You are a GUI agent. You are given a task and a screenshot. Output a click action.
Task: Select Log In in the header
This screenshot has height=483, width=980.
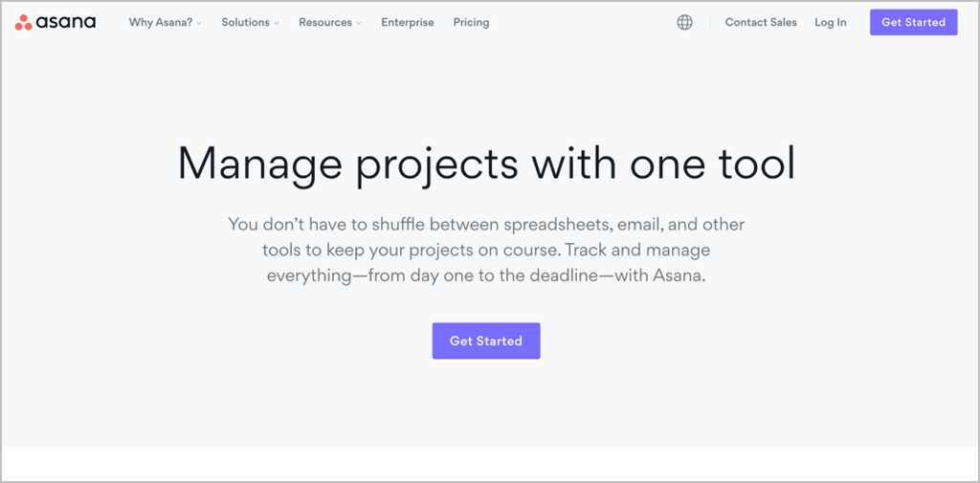coord(830,23)
